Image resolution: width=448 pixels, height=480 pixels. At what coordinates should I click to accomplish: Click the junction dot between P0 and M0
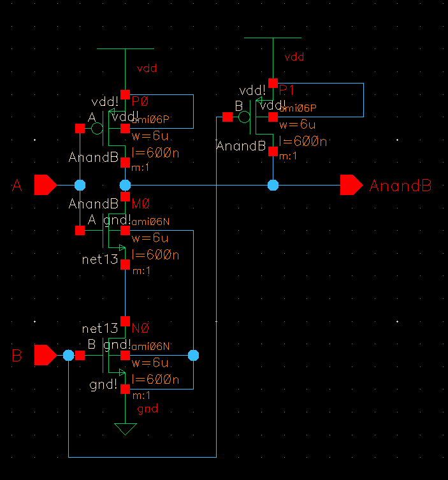click(125, 185)
